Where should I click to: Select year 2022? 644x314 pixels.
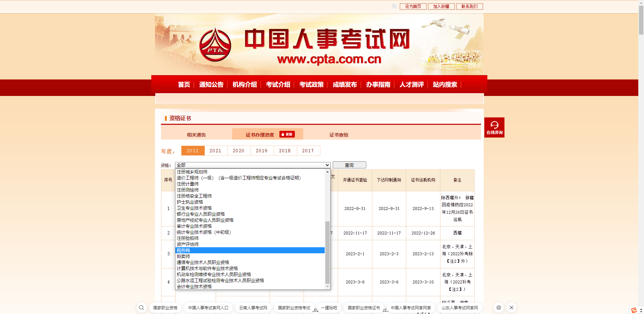pyautogui.click(x=193, y=151)
